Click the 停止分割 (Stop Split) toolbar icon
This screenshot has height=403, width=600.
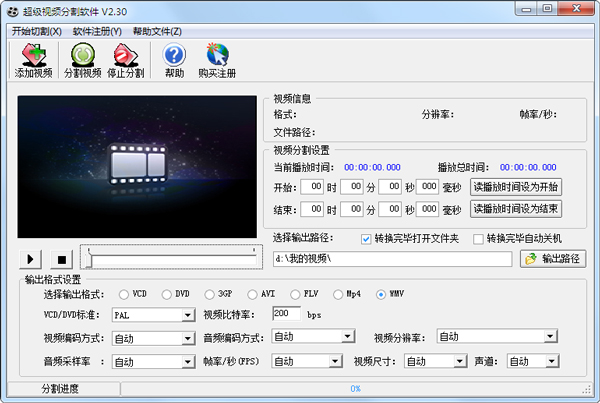[125, 60]
